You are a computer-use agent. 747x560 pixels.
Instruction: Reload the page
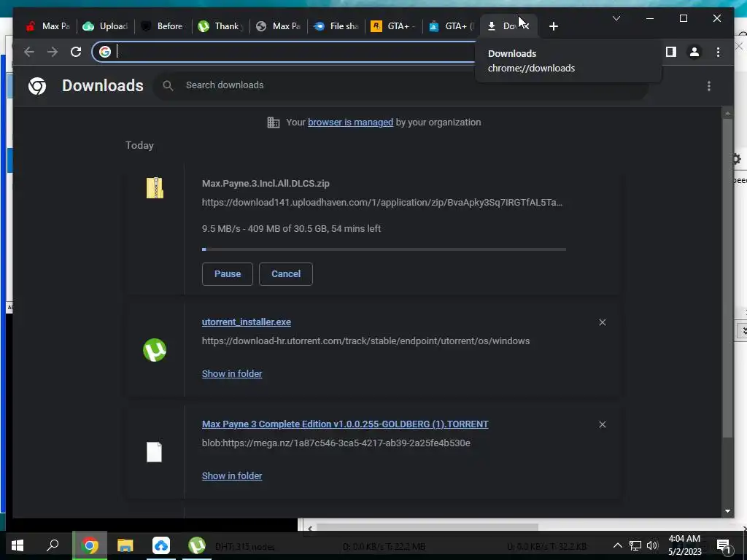(x=76, y=52)
